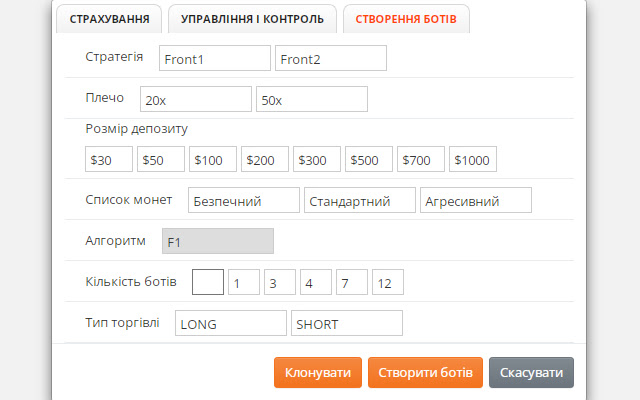This screenshot has height=400, width=640.
Task: Pick the $50 deposit size
Action: tap(161, 159)
